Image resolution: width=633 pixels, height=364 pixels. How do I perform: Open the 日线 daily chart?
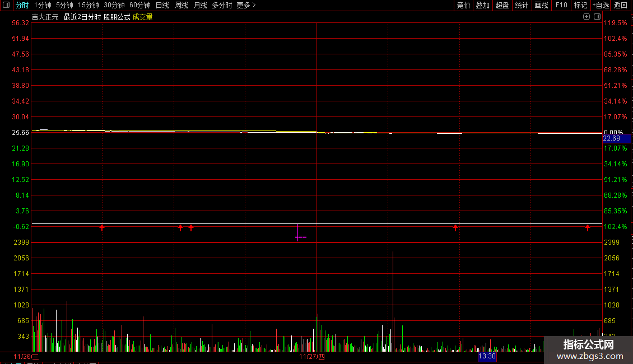click(x=162, y=5)
